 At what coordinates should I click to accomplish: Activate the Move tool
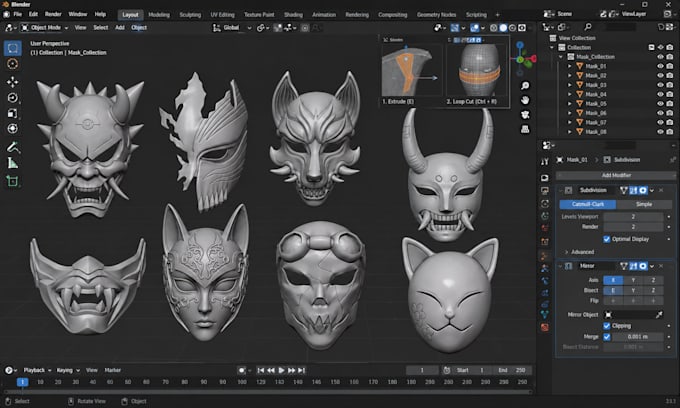coord(13,82)
